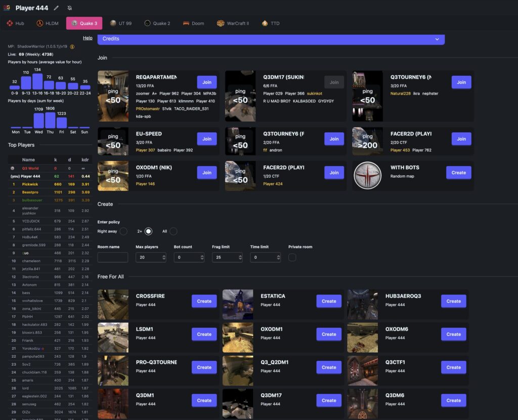Select the Hub icon in the navigation bar

pyautogui.click(x=10, y=23)
